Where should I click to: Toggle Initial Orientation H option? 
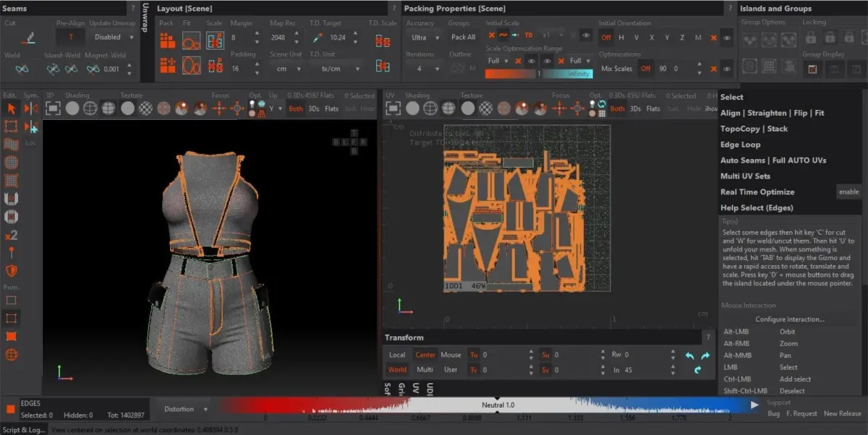pos(621,37)
